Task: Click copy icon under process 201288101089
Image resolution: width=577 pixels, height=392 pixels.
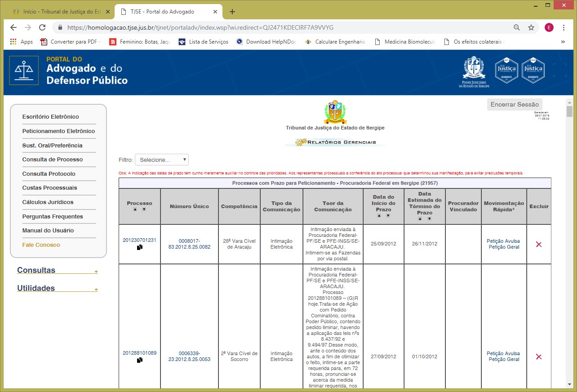Action: pyautogui.click(x=140, y=360)
